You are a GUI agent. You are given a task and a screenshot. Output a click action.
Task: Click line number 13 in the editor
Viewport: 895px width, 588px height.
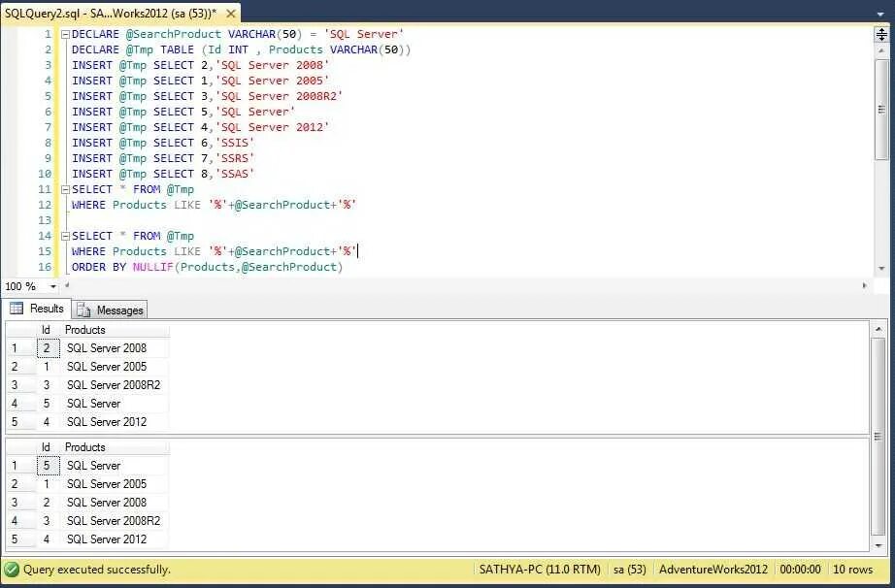(45, 220)
